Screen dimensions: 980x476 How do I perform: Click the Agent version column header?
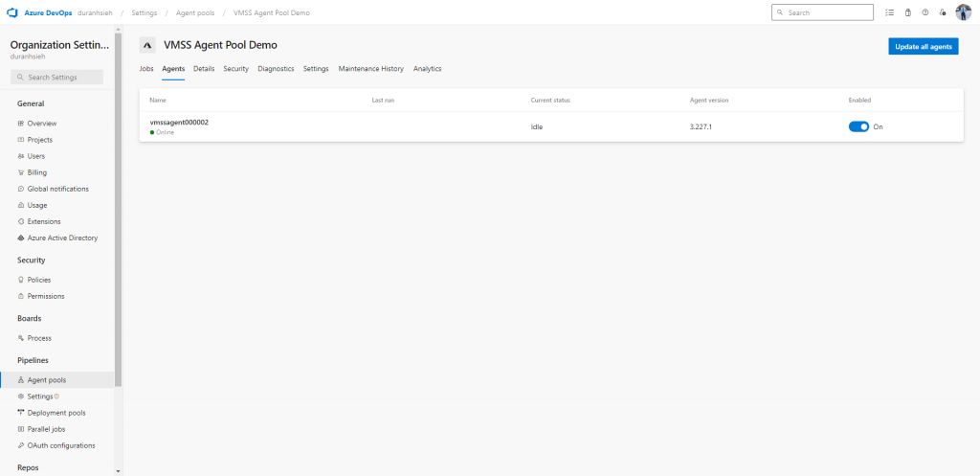pos(709,100)
